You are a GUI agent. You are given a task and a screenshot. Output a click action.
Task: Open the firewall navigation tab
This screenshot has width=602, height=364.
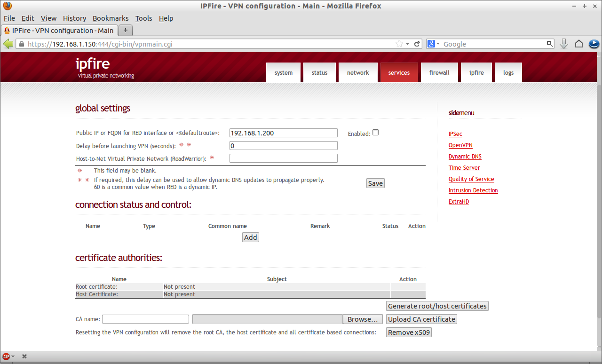click(439, 72)
